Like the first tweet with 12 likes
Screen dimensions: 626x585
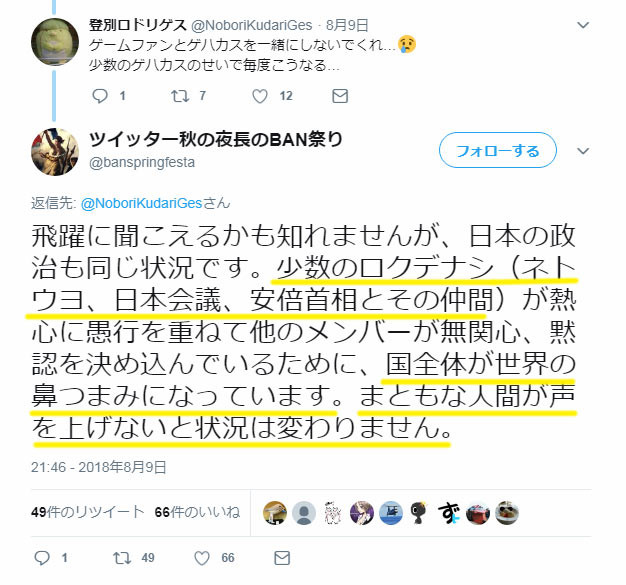coord(260,96)
